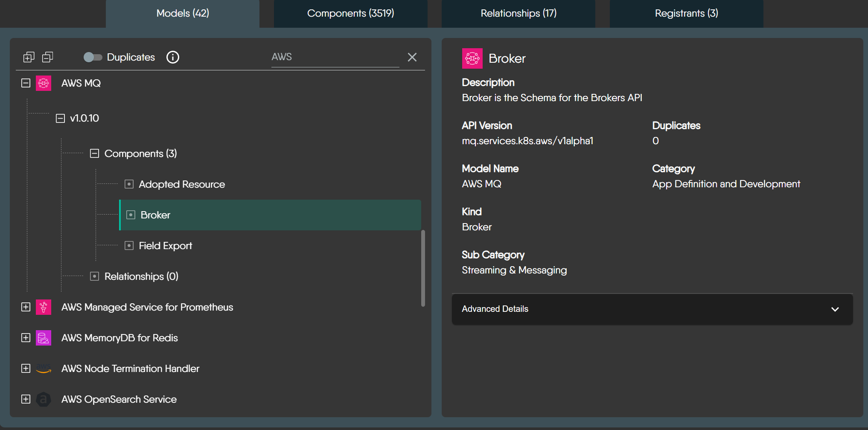Collapse the v1.0.10 version node
This screenshot has width=868, height=430.
click(61, 118)
